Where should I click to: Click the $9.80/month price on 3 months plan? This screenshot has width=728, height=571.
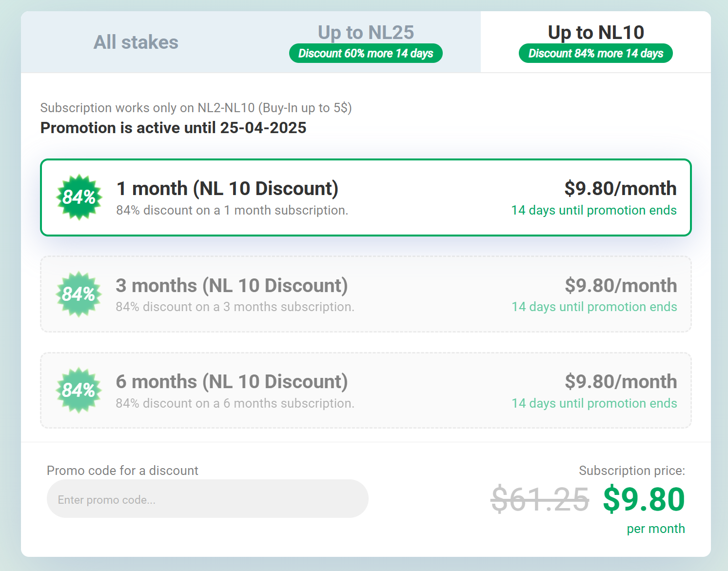pyautogui.click(x=621, y=286)
